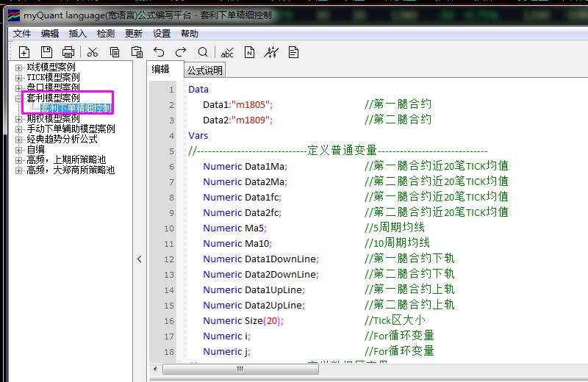Paste using the clipboard icon

137,51
